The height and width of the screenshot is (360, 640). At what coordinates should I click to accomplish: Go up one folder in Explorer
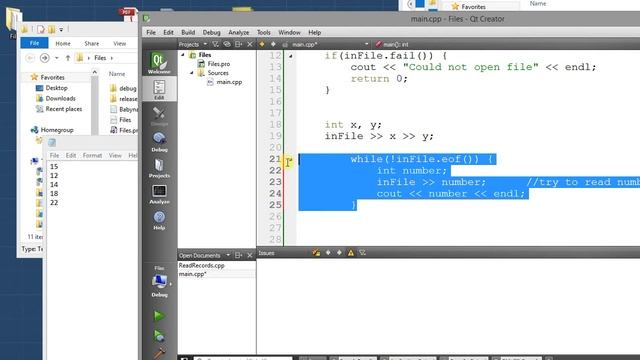click(68, 58)
